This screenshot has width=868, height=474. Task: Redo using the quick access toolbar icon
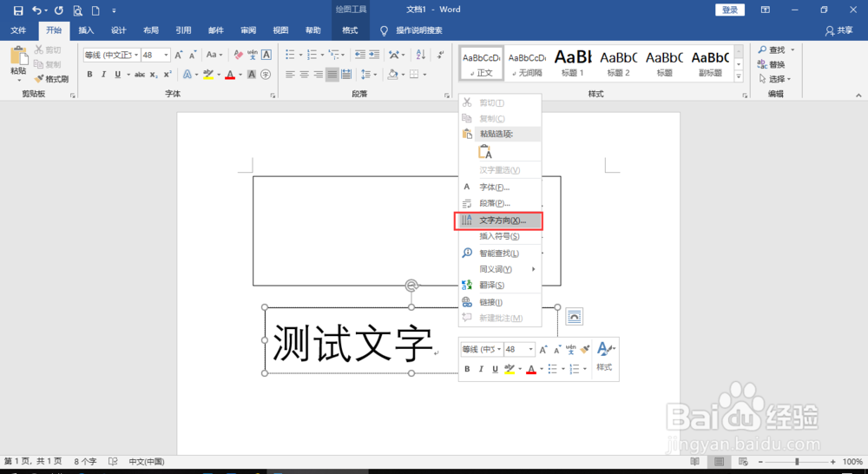pyautogui.click(x=59, y=10)
